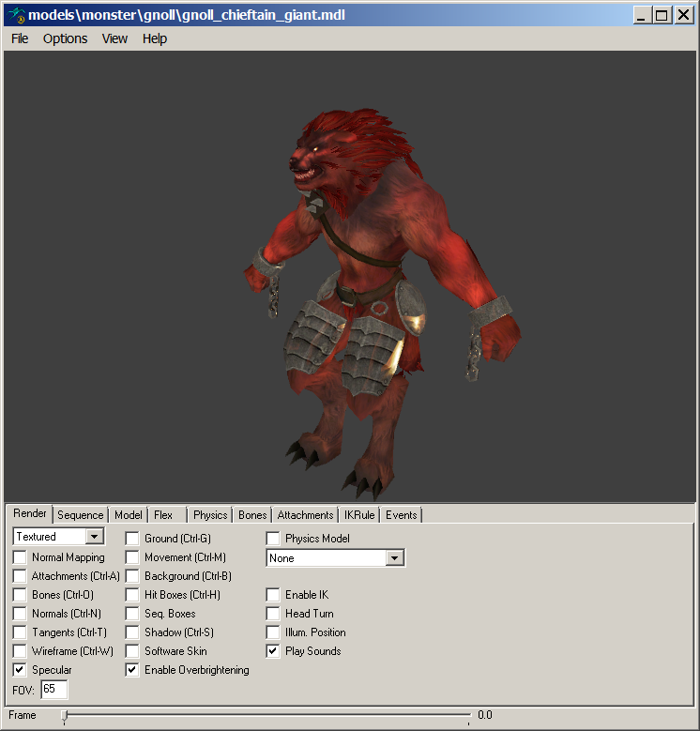The width and height of the screenshot is (700, 731).
Task: Maximize the model viewer window
Action: [x=662, y=15]
